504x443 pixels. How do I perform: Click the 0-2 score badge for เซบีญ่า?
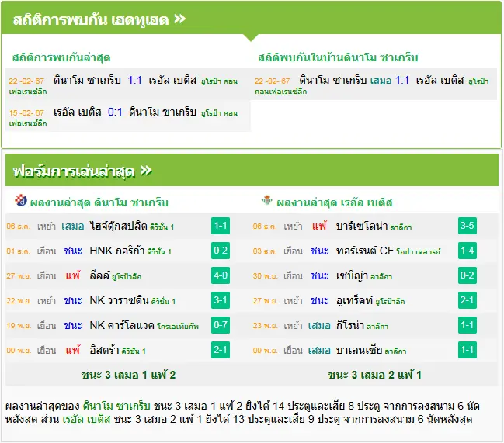pyautogui.click(x=468, y=275)
